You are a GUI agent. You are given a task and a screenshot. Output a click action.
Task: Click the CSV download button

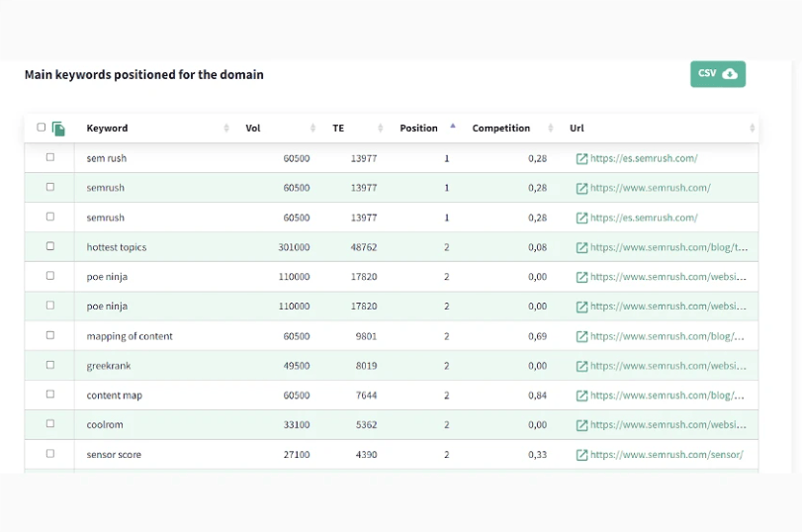(717, 74)
